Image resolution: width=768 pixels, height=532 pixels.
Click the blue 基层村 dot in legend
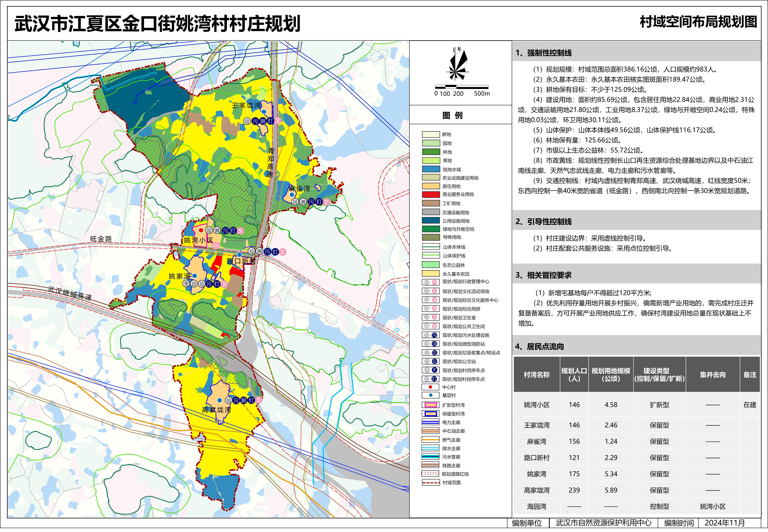[430, 395]
